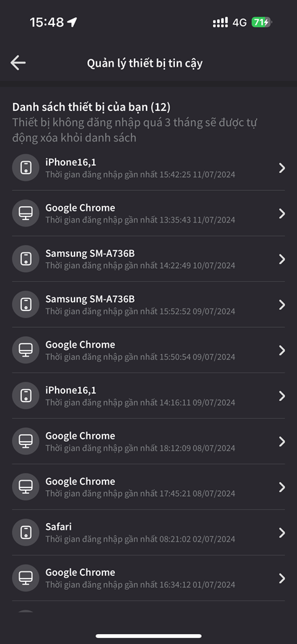This screenshot has width=297, height=644.
Task: Tap monitor icon for Chrome logged 18:12:09
Action: [26, 441]
